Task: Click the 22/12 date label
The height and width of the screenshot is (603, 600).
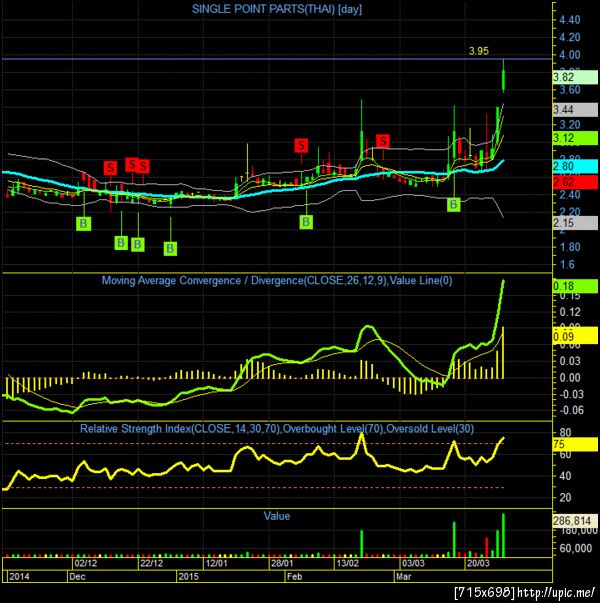Action: coord(151,563)
